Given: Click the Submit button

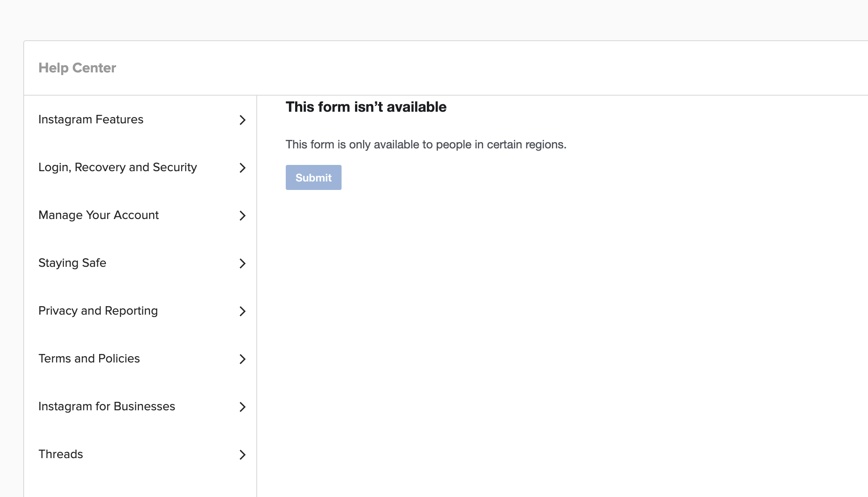Looking at the screenshot, I should (313, 177).
